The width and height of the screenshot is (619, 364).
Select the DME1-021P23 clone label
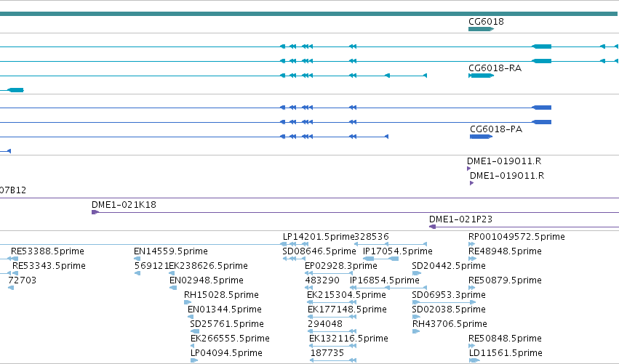pos(460,219)
